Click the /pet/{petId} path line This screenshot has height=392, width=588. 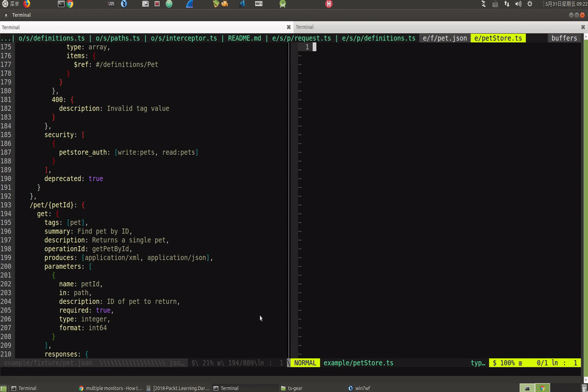click(x=57, y=205)
